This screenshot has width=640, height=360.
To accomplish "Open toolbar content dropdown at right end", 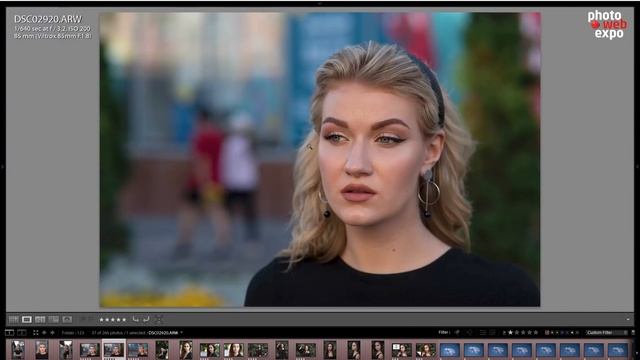I will point(628,319).
